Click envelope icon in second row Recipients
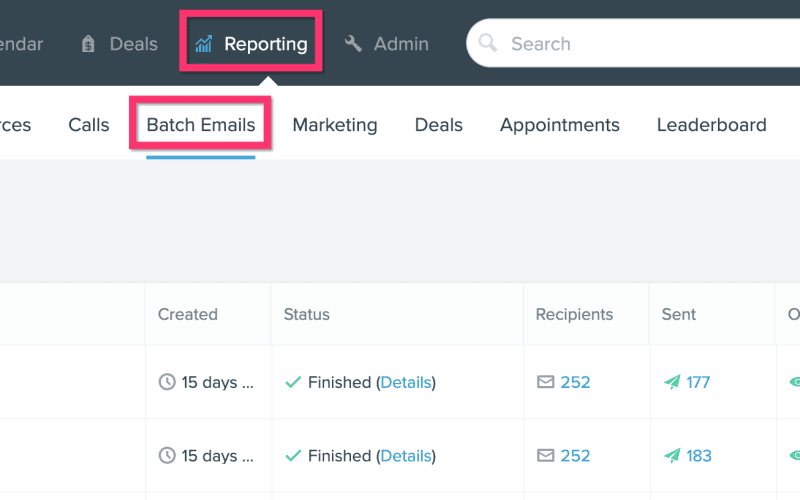The image size is (800, 500). [x=545, y=455]
